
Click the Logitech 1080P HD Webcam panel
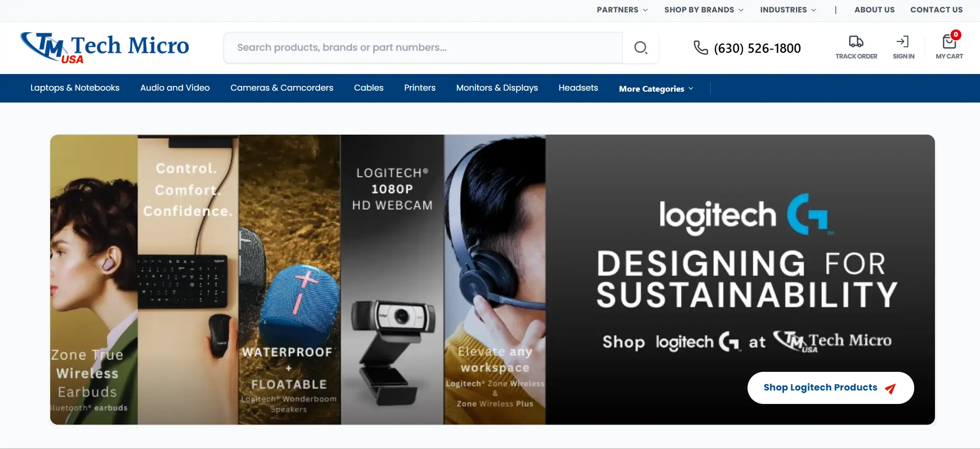click(x=392, y=280)
